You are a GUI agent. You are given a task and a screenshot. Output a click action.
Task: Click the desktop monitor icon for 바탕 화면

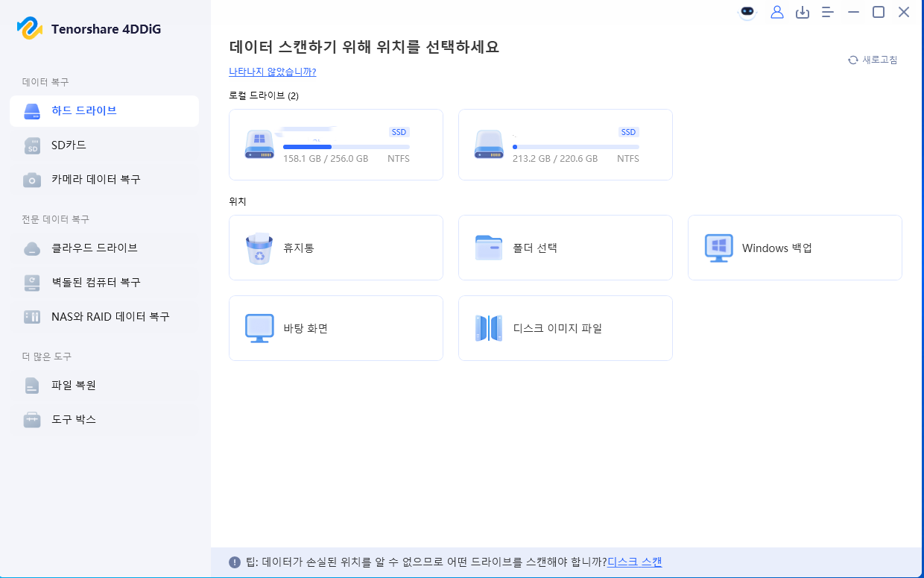259,328
